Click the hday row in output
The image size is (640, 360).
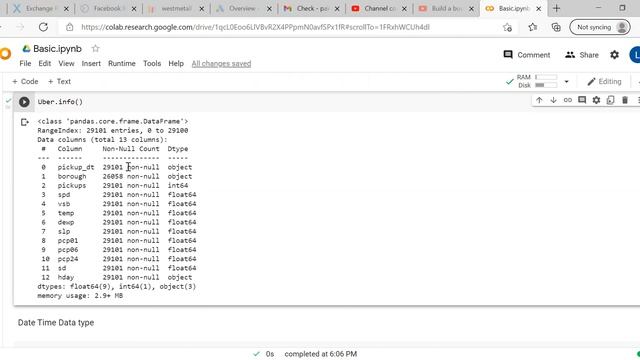coord(116,278)
